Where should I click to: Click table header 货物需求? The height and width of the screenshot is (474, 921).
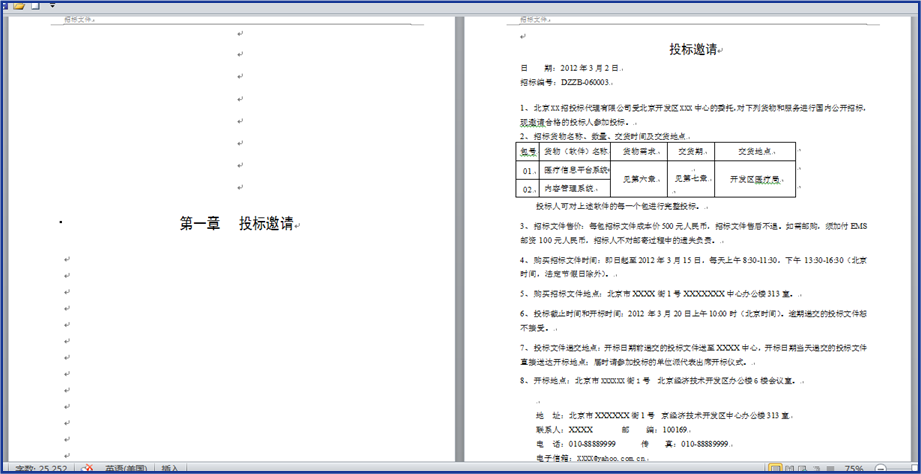(x=639, y=152)
